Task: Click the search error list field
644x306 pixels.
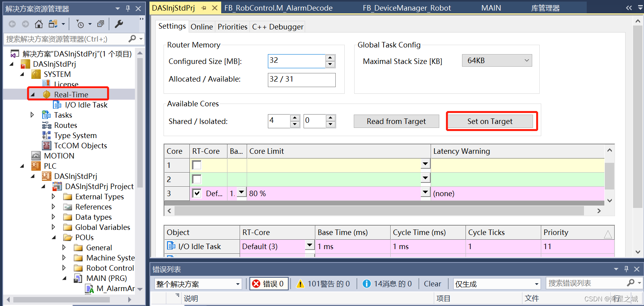Action: 586,283
